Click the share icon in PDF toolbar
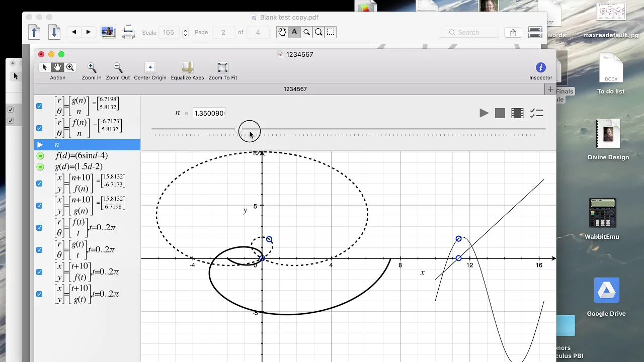This screenshot has width=644, height=362. tap(513, 32)
